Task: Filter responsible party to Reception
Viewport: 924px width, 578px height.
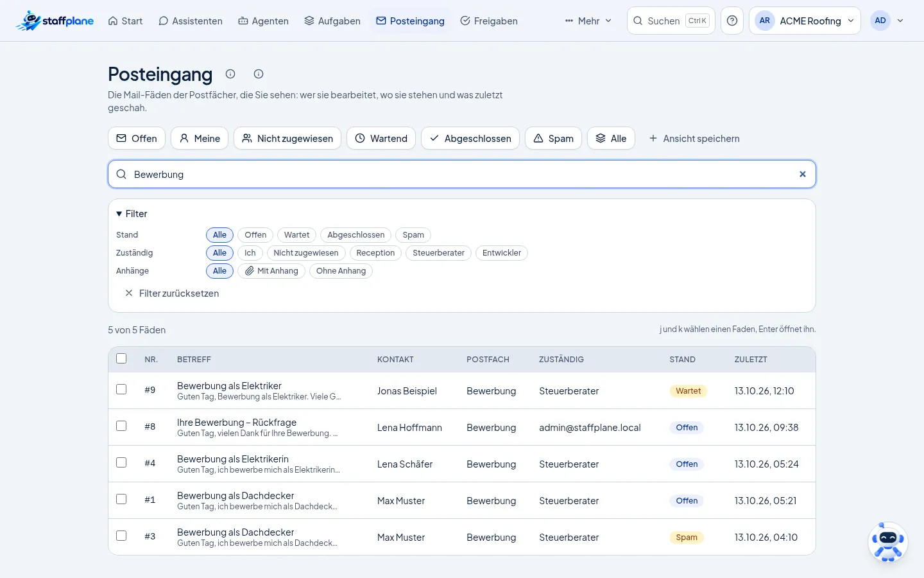Action: (x=375, y=253)
